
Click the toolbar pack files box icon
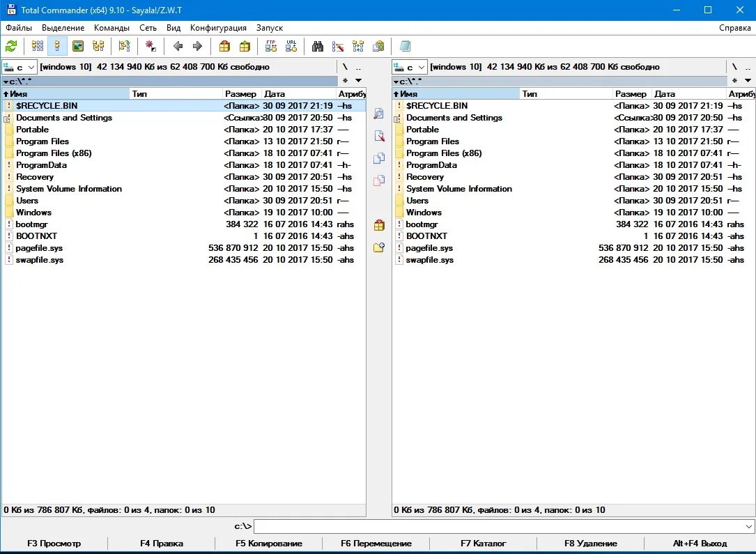224,46
